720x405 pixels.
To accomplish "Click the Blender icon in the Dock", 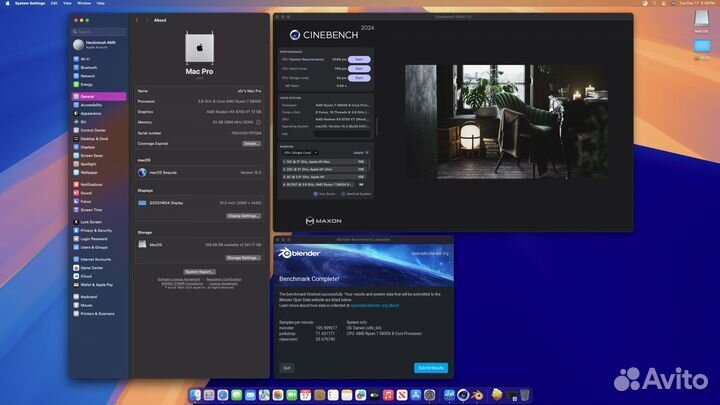I will [477, 395].
